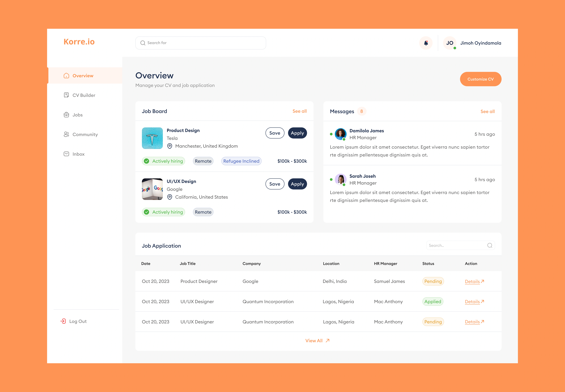Click the Google logo thumbnail

pos(152,189)
